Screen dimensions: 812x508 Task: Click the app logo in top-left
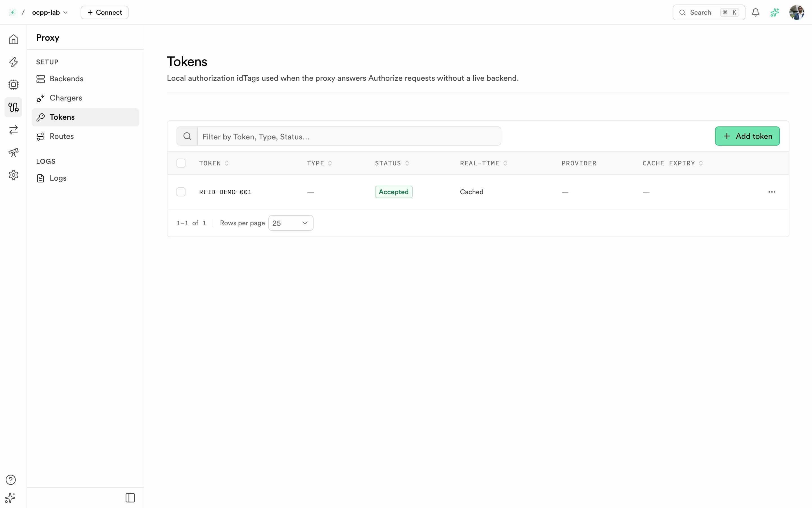coord(12,12)
